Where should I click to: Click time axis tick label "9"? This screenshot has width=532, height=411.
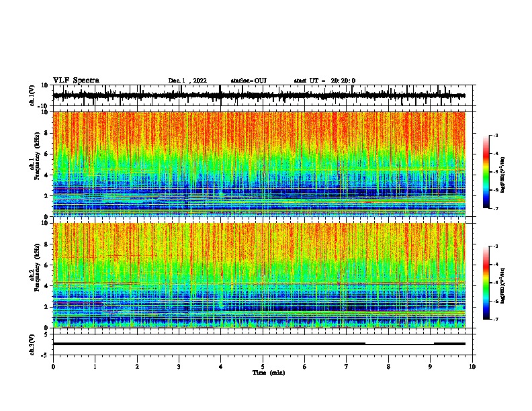tap(430, 367)
